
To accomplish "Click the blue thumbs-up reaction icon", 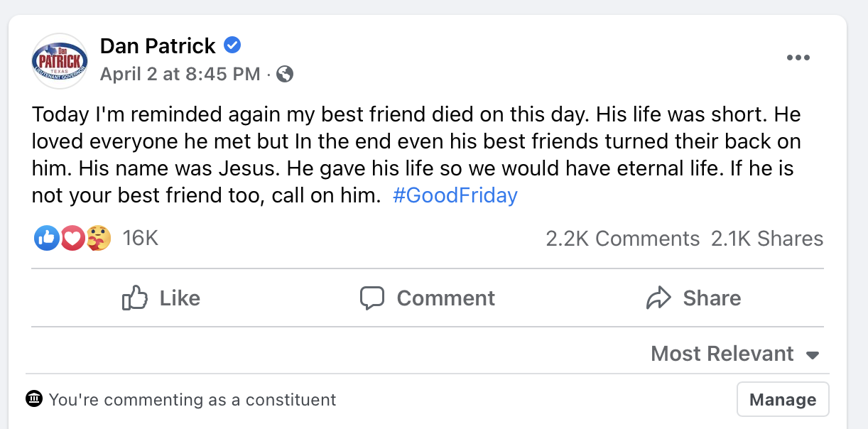I will coord(46,239).
